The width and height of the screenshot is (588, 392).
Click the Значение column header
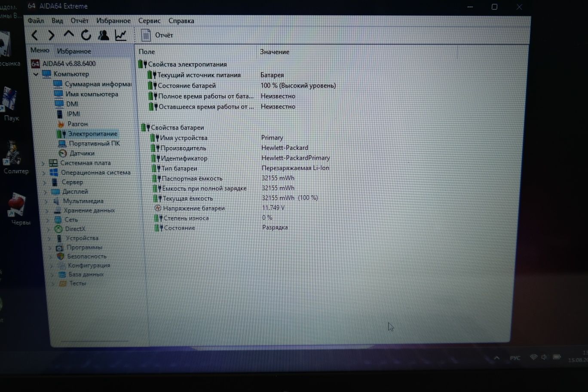pos(274,52)
